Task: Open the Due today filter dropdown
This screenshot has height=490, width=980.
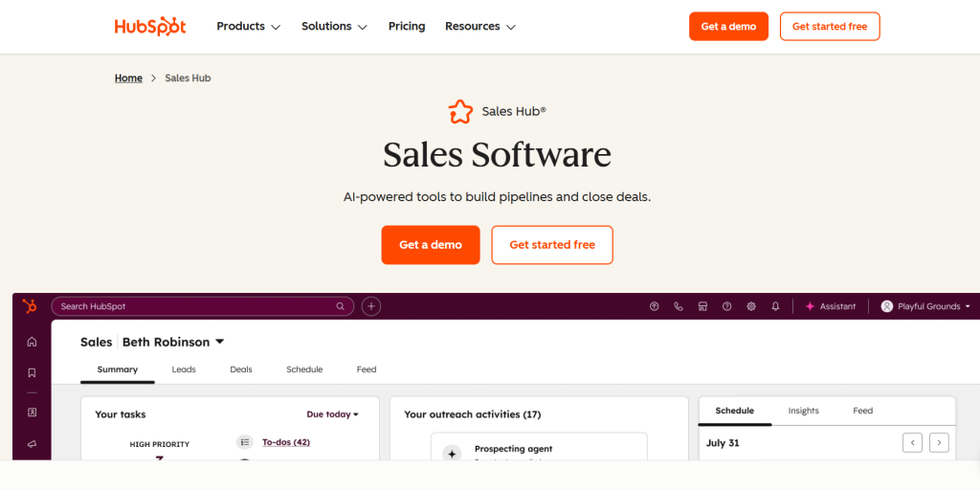Action: coord(332,414)
